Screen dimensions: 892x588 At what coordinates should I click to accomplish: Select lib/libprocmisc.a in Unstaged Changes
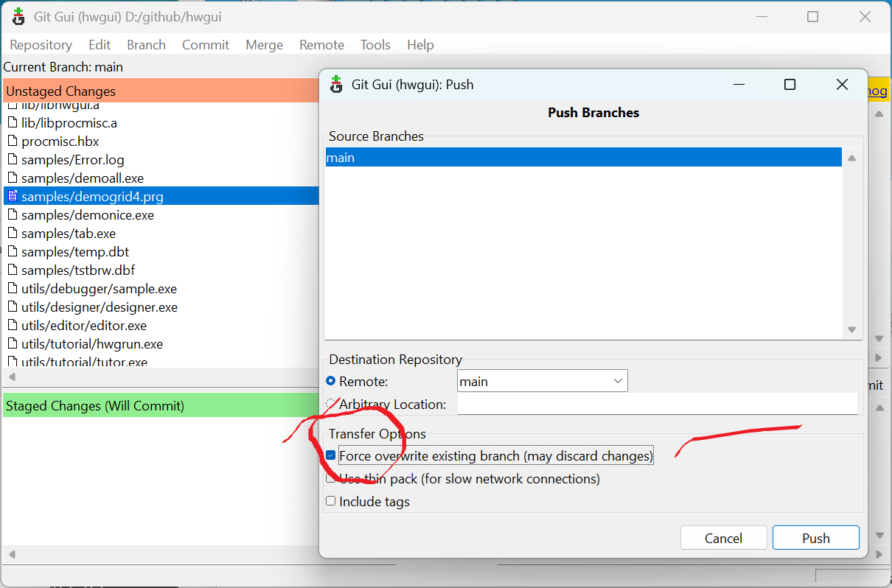[x=69, y=122]
